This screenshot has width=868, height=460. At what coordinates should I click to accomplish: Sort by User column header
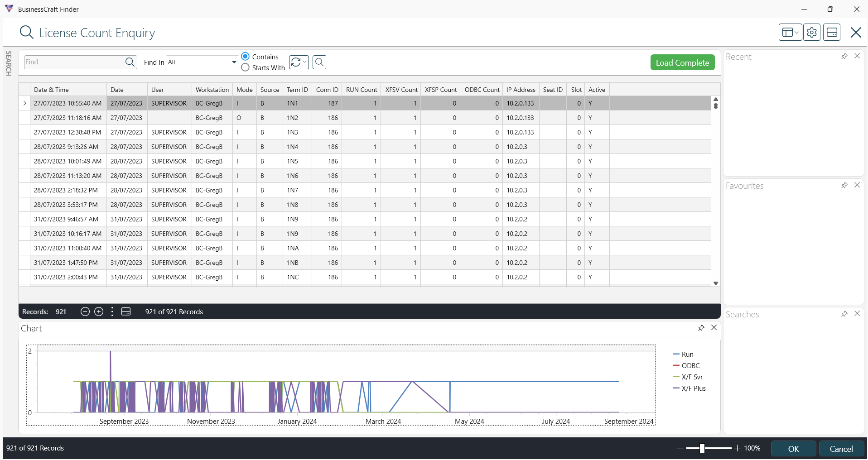click(169, 90)
